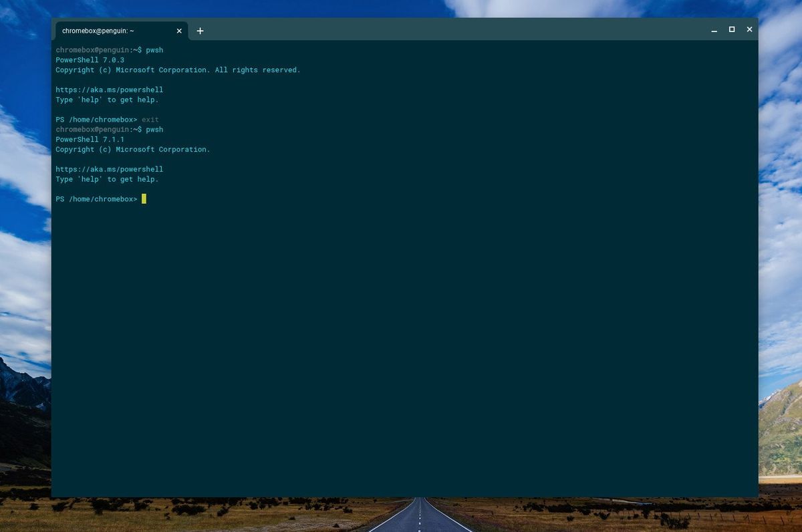Open the second https://aka.ms/powershell link
The width and height of the screenshot is (802, 532).
(109, 169)
